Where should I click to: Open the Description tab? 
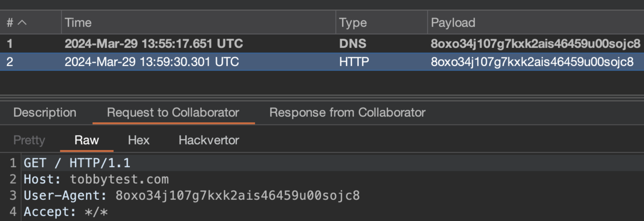point(45,113)
